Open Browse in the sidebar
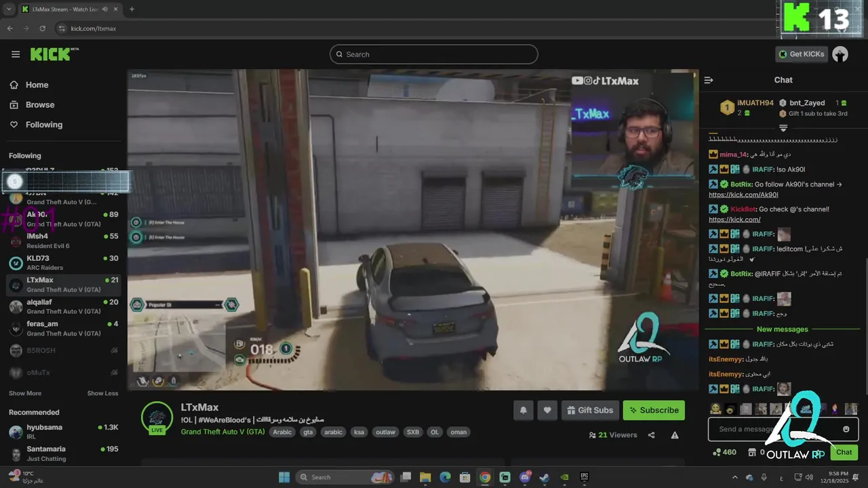 coord(40,105)
